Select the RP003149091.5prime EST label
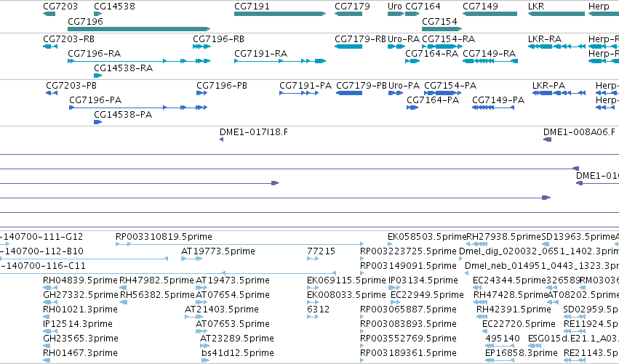The width and height of the screenshot is (619, 364). point(408,266)
